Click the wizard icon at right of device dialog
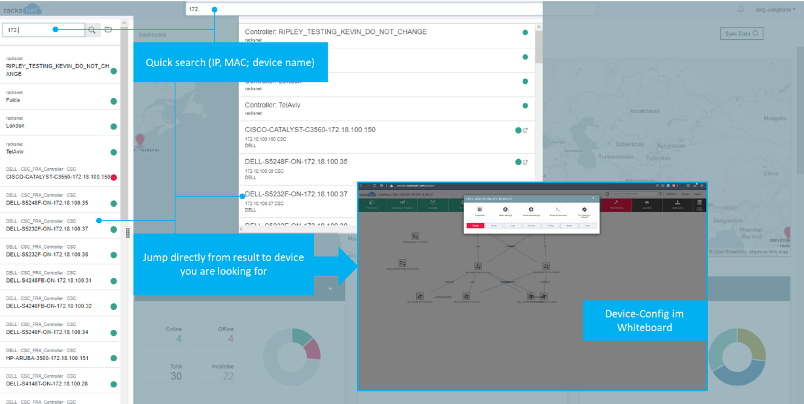This screenshot has height=404, width=804. tap(584, 210)
